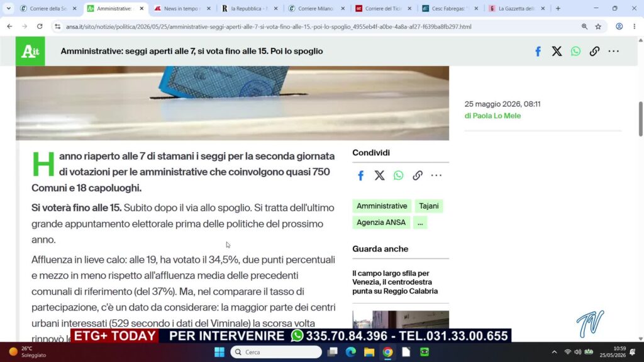The height and width of the screenshot is (362, 644).
Task: Switch to the Cesc Fabregas tab
Action: pos(450,8)
